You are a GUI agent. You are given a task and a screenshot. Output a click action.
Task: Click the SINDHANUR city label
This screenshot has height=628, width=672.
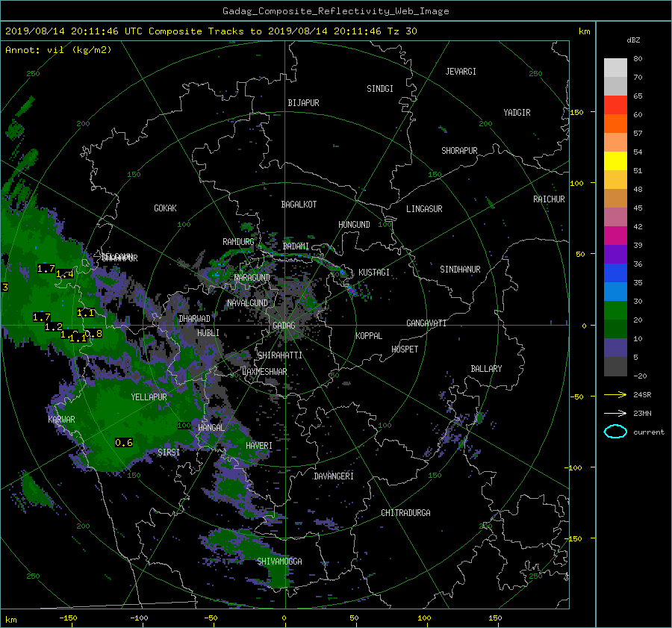460,270
